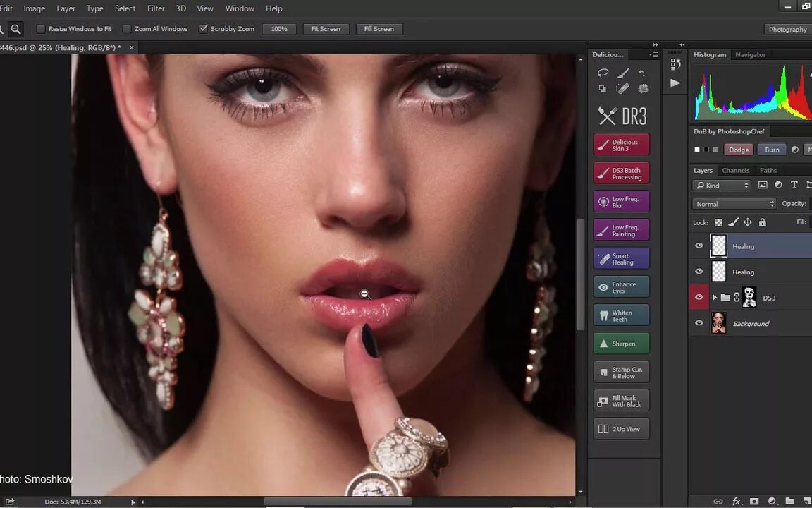This screenshot has height=508, width=812.
Task: Click the DS3 group mask thumbnail
Action: (749, 297)
